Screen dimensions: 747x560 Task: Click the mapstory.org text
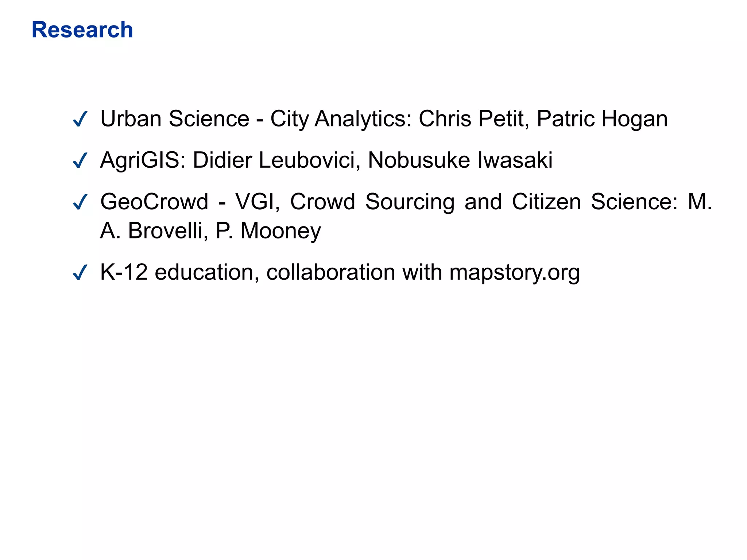(515, 273)
